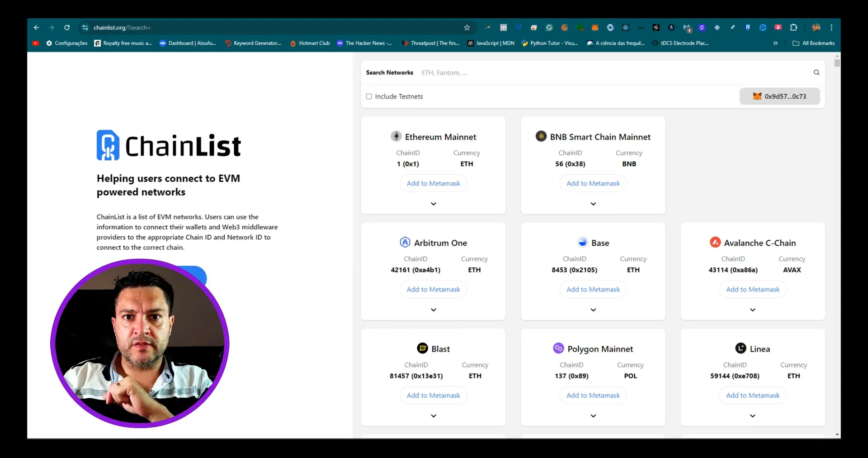This screenshot has width=868, height=458.
Task: Click the scrollbar down arrow
Action: point(837,434)
